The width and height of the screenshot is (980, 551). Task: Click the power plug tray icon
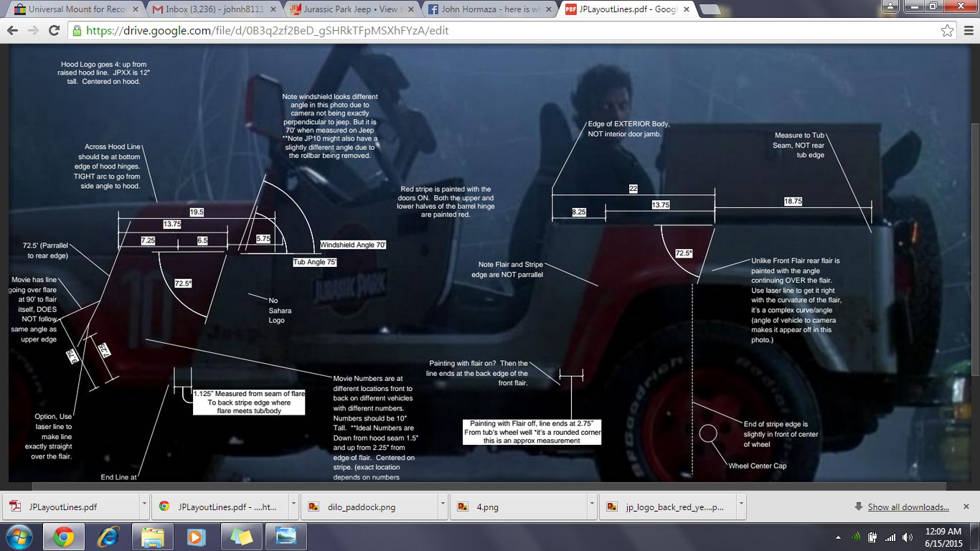tap(873, 537)
